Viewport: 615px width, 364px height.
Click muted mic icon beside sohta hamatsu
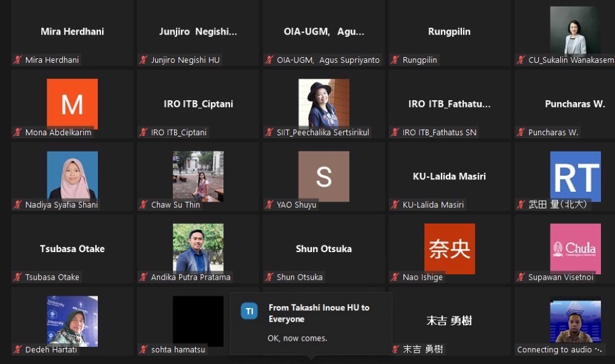coord(143,349)
